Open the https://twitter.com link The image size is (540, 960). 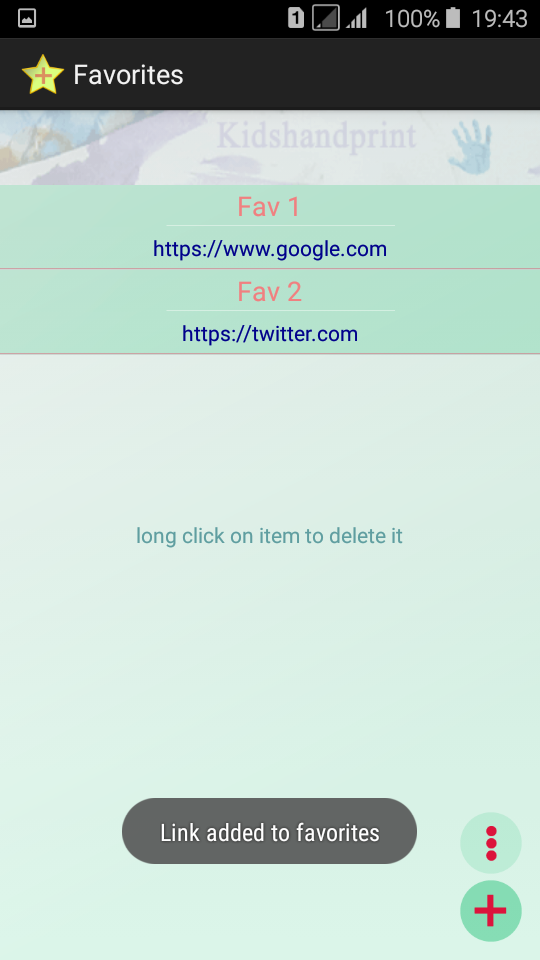click(270, 334)
